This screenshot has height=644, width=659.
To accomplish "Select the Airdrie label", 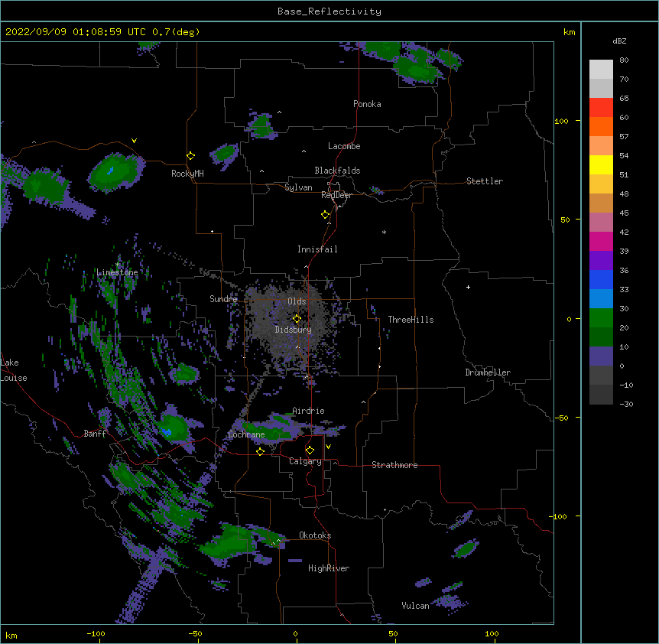I will 308,411.
